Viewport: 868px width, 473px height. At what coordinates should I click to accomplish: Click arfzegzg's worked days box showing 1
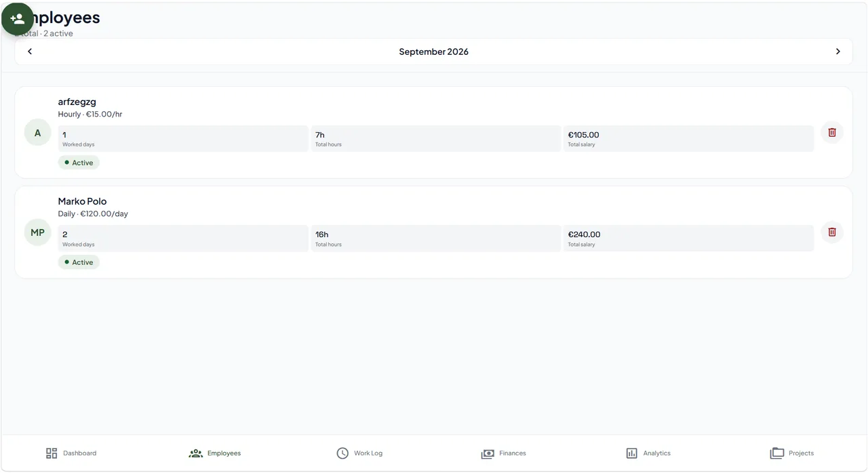click(183, 138)
